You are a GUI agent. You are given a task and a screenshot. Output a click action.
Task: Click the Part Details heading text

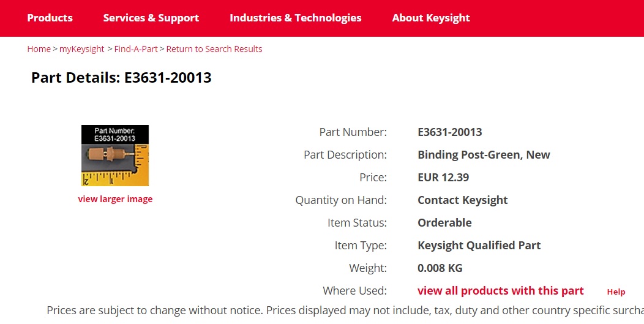pos(121,77)
